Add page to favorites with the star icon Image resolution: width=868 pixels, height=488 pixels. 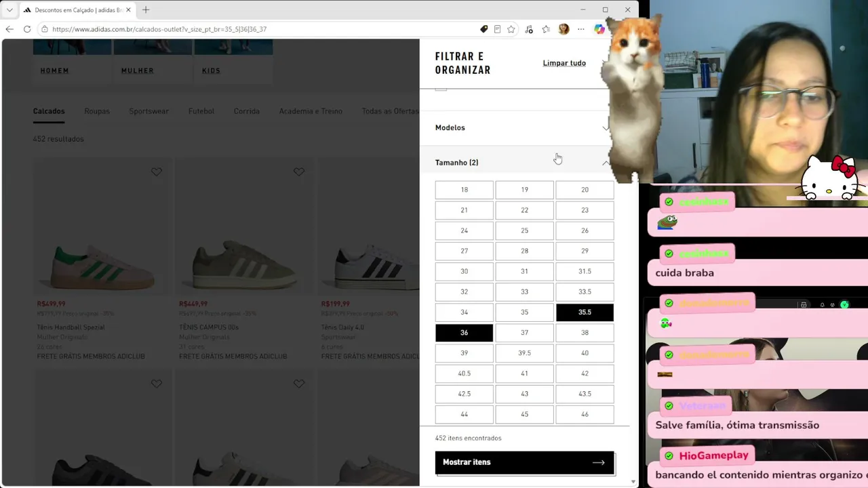tap(511, 29)
